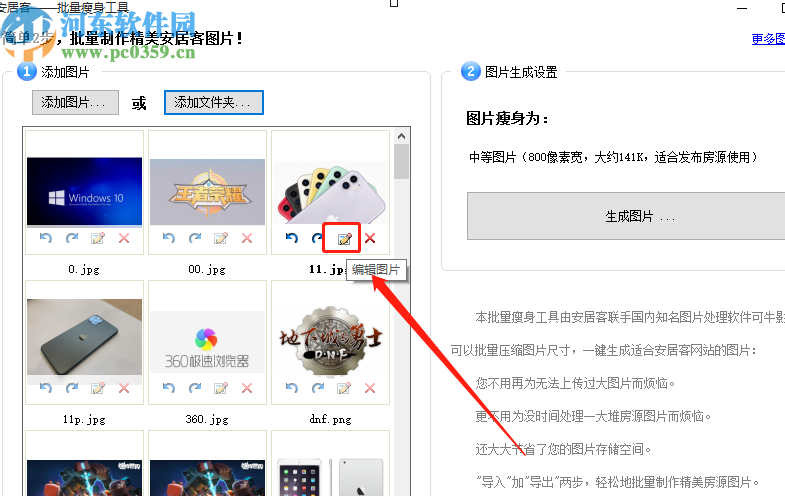Rotate 00.jpg counterclockwise
The width and height of the screenshot is (785, 496).
(x=169, y=238)
